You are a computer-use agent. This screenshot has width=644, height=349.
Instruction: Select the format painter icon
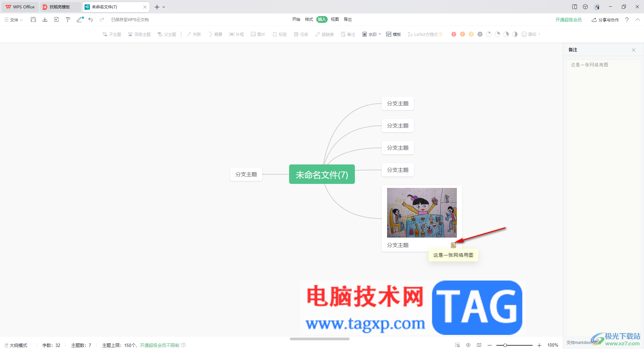point(68,19)
